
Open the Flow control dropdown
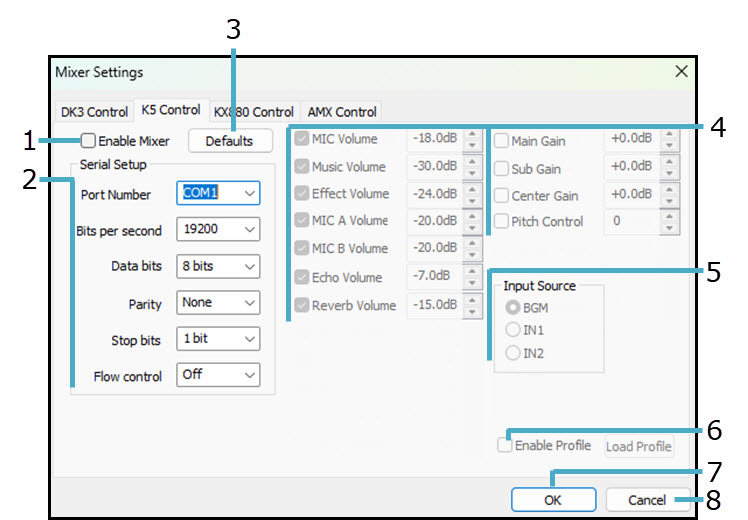218,375
